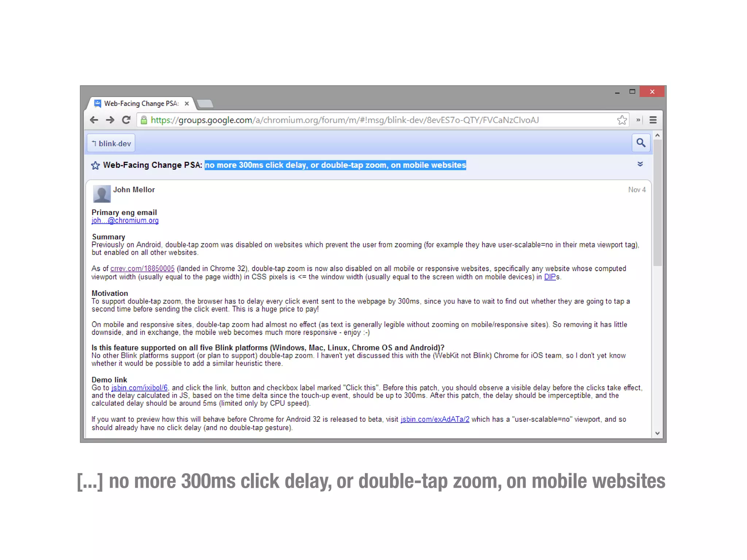Star the Web-Facing Change PSA topic
Viewport: 747px width, 560px height.
(x=95, y=165)
